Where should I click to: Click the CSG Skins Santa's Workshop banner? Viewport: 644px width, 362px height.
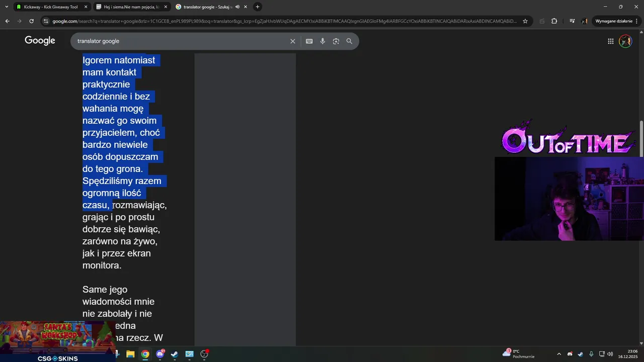57,342
